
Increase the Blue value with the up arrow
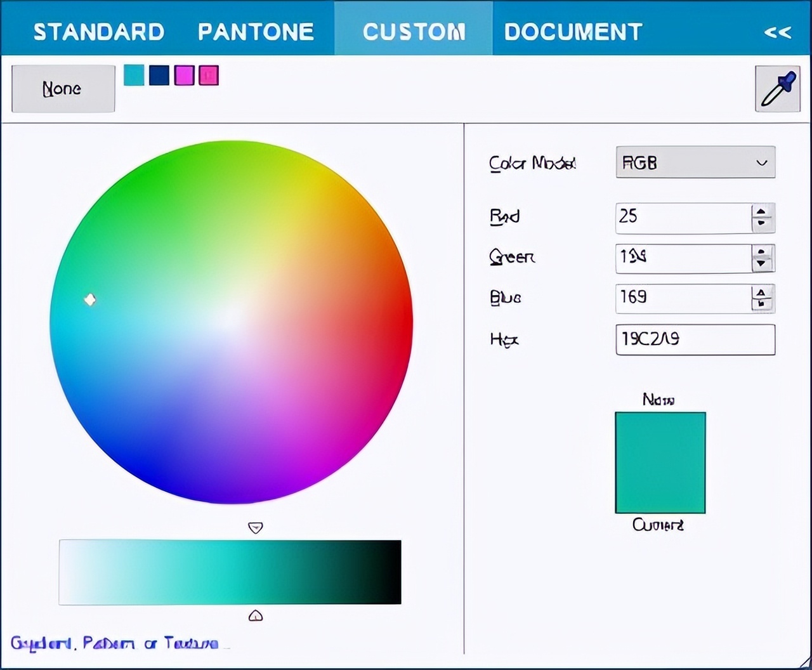(763, 292)
